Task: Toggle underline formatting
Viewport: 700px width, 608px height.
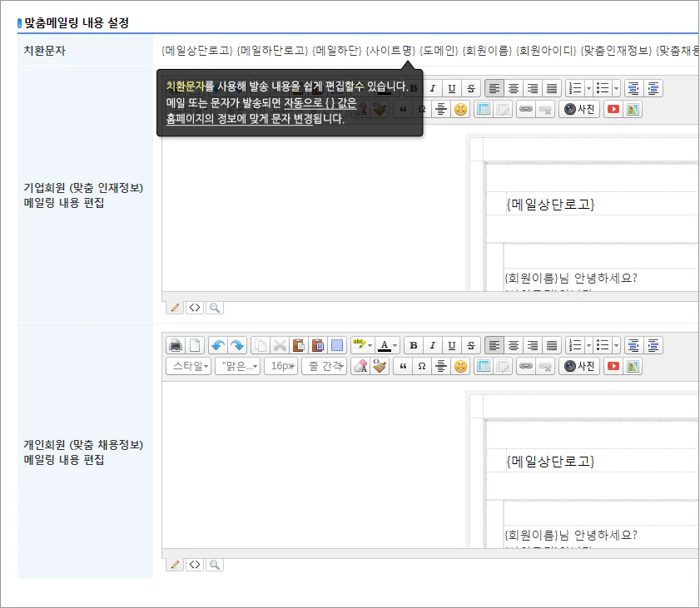Action: [x=451, y=345]
